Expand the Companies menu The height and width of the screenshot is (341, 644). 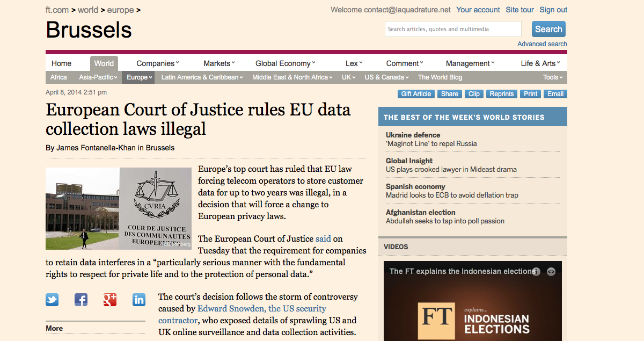158,63
